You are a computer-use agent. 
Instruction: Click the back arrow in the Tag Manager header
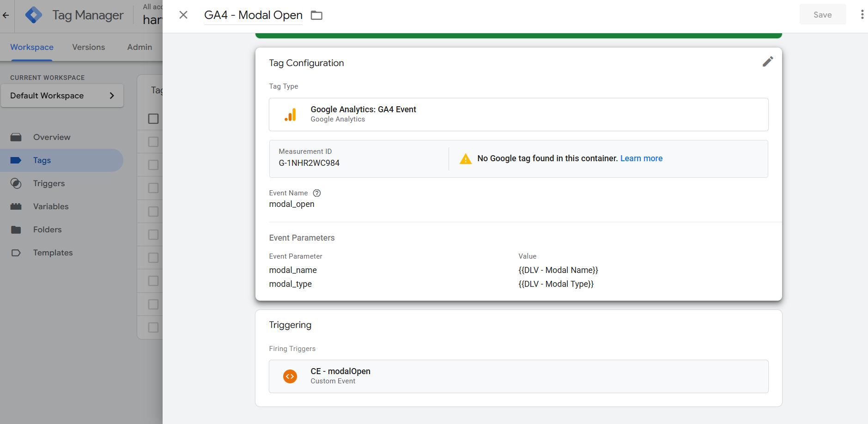click(x=6, y=15)
